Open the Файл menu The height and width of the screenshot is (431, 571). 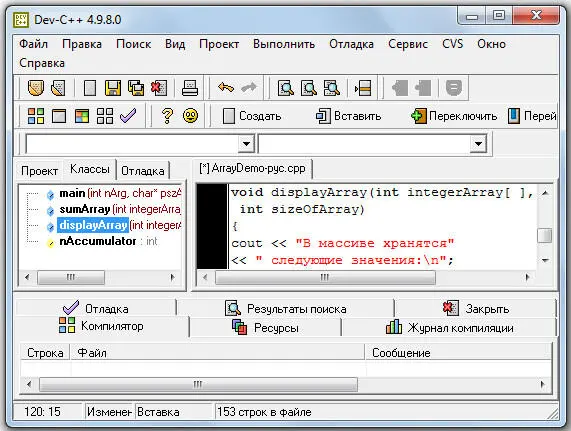(34, 44)
